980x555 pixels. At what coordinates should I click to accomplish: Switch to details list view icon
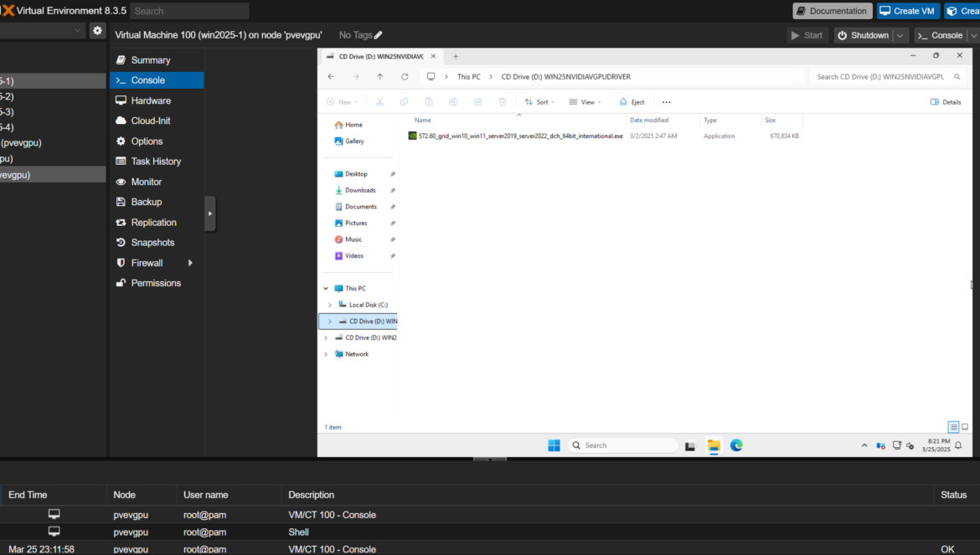(x=953, y=427)
